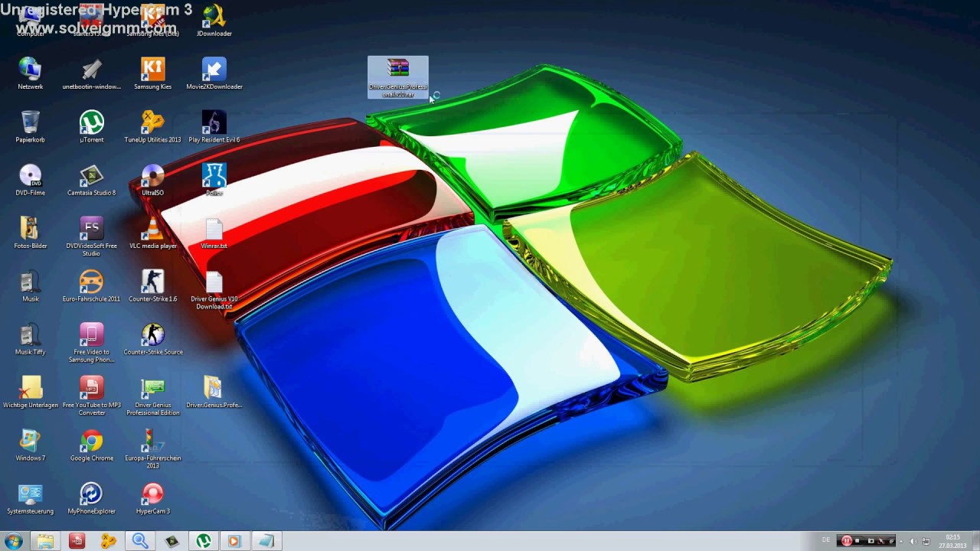Open the HyperCam 3 desktop shortcut
Screen dimensions: 980x551
pyautogui.click(x=153, y=499)
